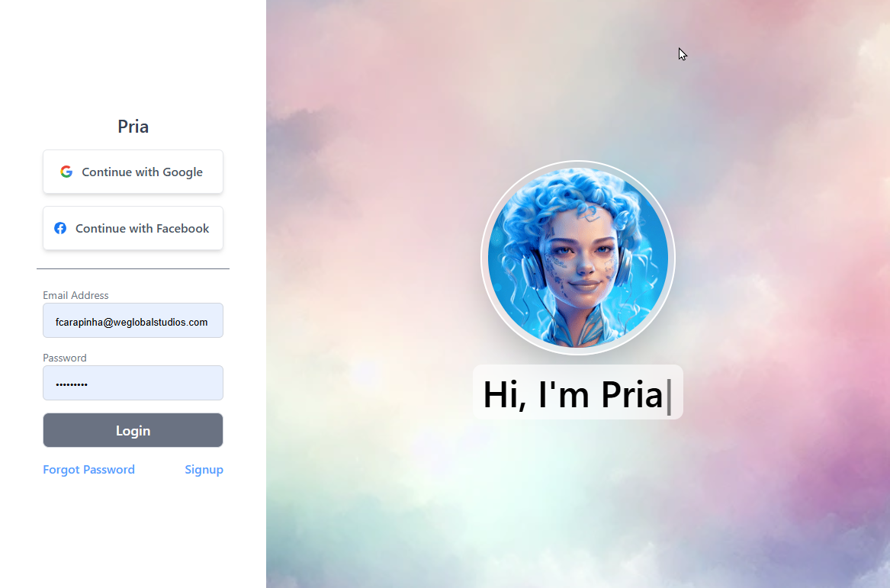This screenshot has width=890, height=588.
Task: Open the Forgot Password link
Action: pos(88,469)
